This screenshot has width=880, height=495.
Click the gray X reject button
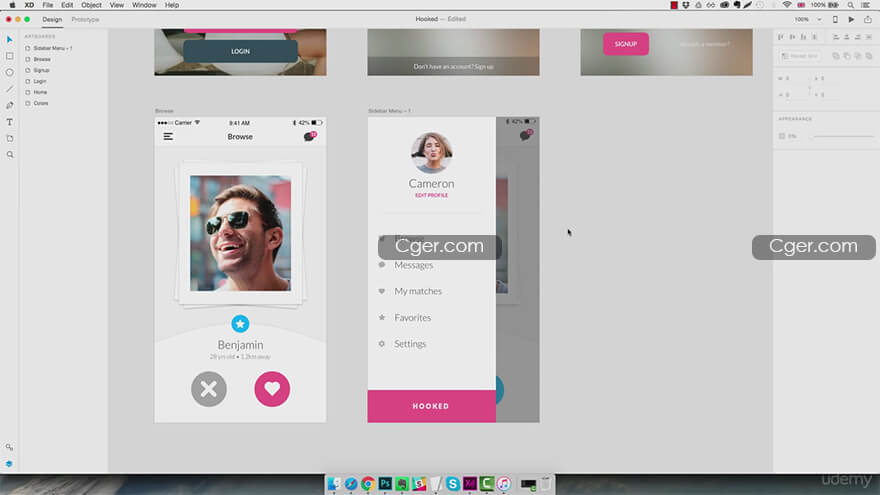pyautogui.click(x=209, y=389)
